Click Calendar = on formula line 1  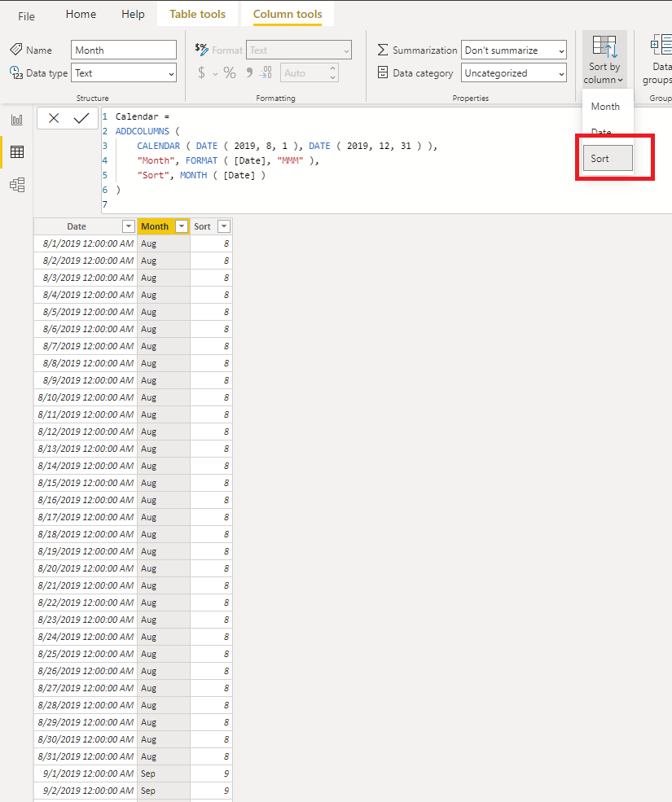[142, 116]
